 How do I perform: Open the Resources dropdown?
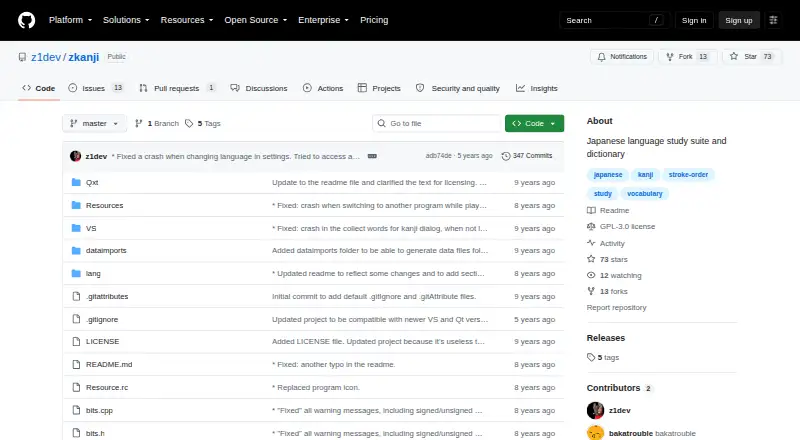point(187,20)
